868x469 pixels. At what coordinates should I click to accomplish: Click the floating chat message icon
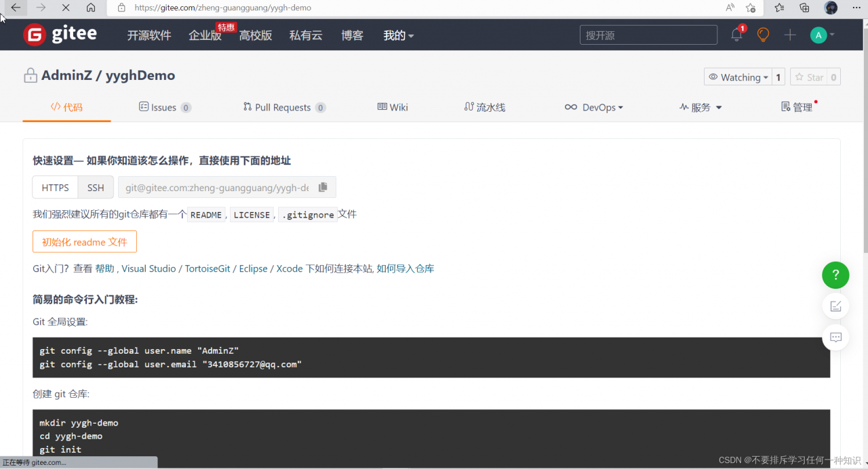pyautogui.click(x=835, y=337)
